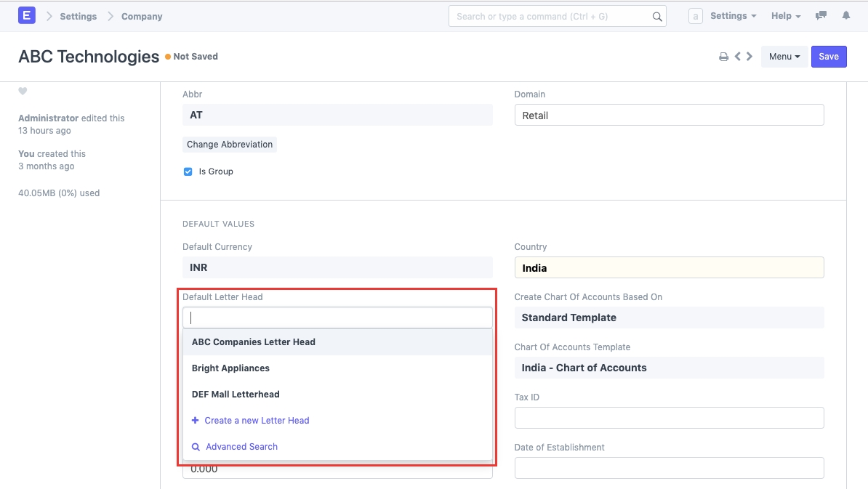Screen dimensions: 868x489
Task: Click the user avatar icon
Action: pos(695,16)
